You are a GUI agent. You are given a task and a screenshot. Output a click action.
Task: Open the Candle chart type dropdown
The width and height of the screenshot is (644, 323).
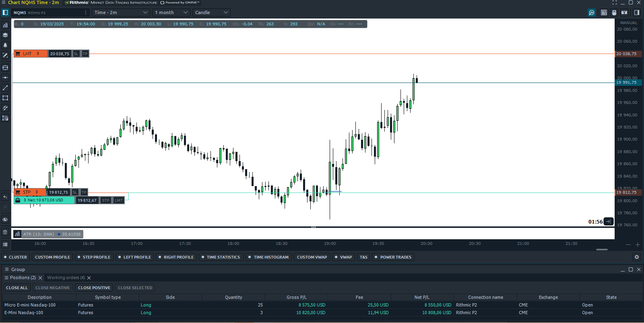(211, 12)
